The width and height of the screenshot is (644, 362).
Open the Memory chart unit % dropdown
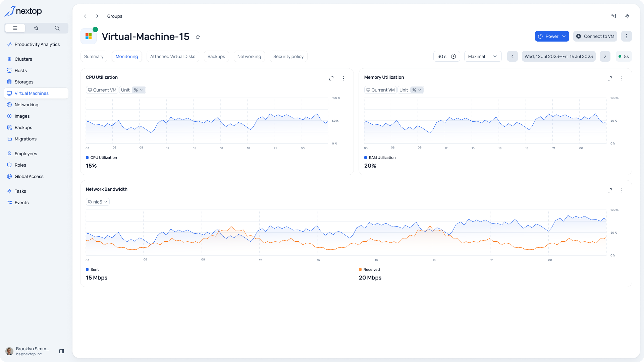417,90
